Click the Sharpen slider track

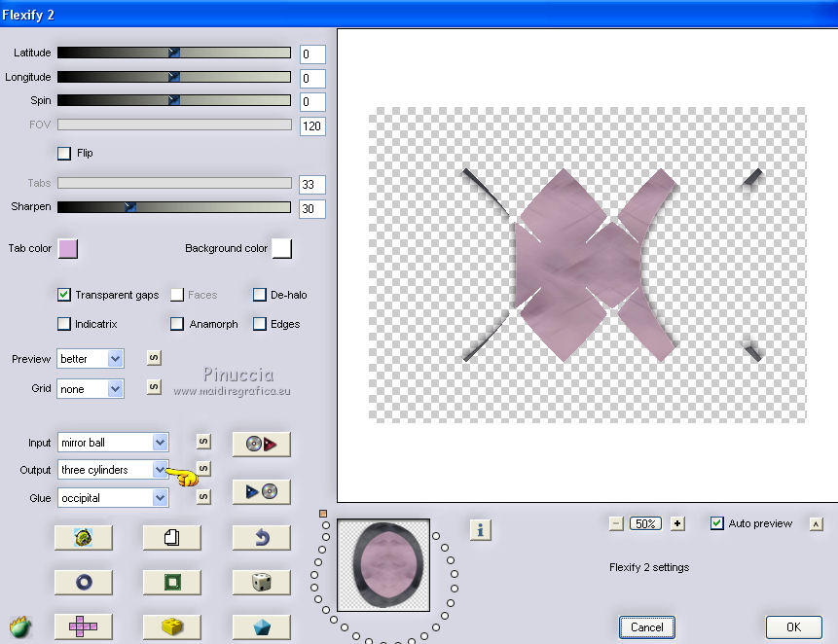(174, 207)
